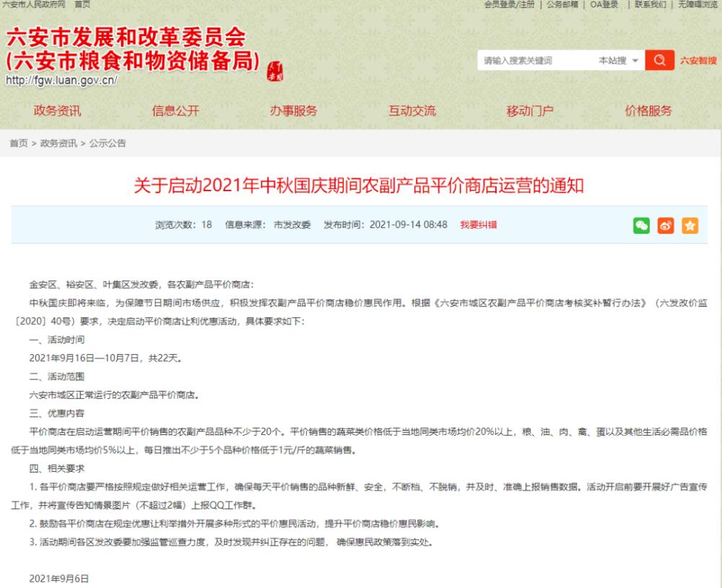722x588 pixels.
Task: Click the red seal logo beside site title
Action: point(274,69)
